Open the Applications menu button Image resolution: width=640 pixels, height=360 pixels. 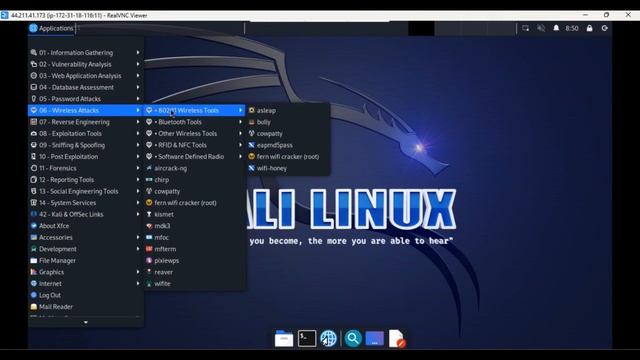click(x=51, y=28)
